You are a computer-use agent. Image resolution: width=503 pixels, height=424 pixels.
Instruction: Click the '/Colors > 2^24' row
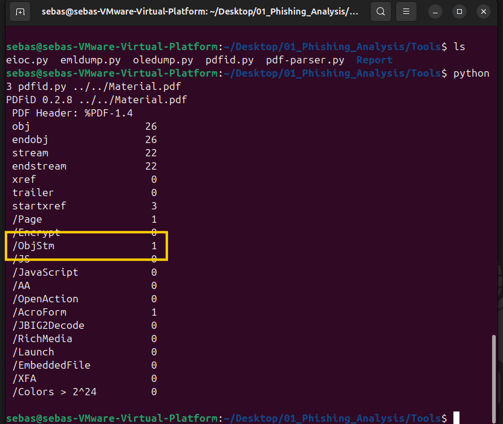tap(84, 392)
